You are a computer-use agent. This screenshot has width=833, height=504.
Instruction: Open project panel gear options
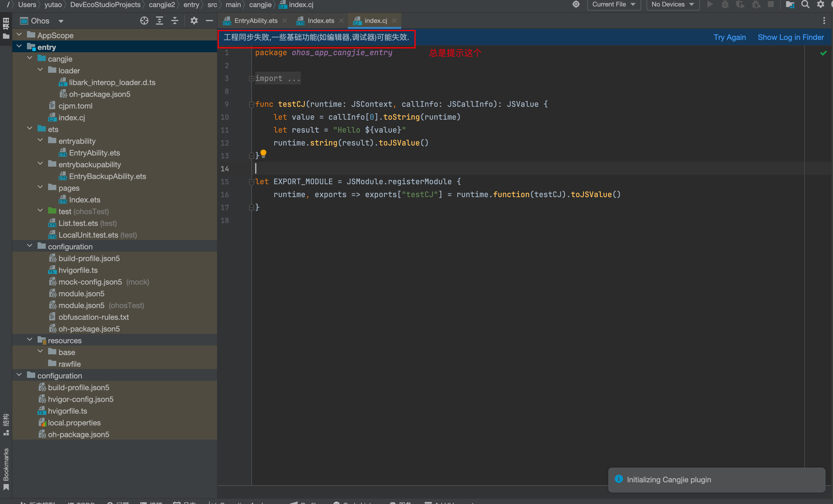click(x=194, y=21)
